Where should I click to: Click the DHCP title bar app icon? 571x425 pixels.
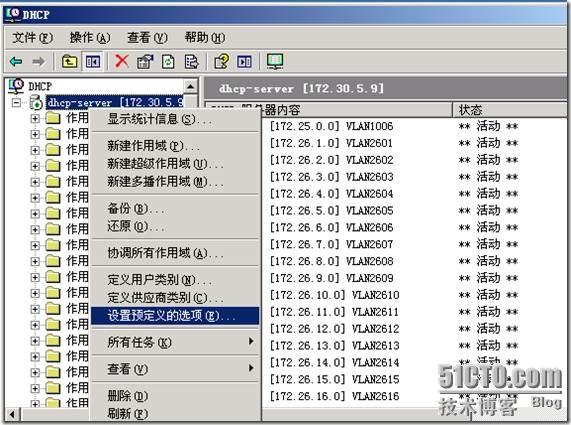pyautogui.click(x=13, y=14)
